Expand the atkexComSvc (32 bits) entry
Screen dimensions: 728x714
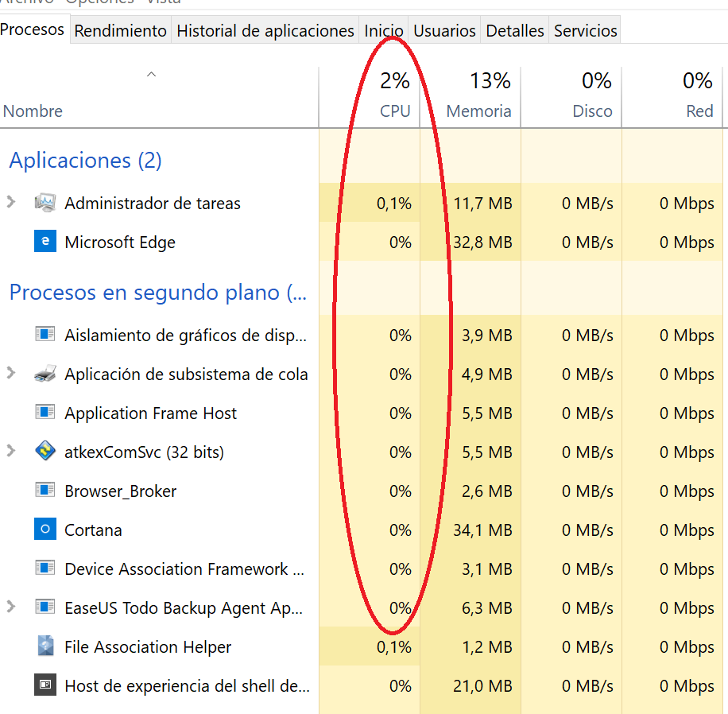11,451
